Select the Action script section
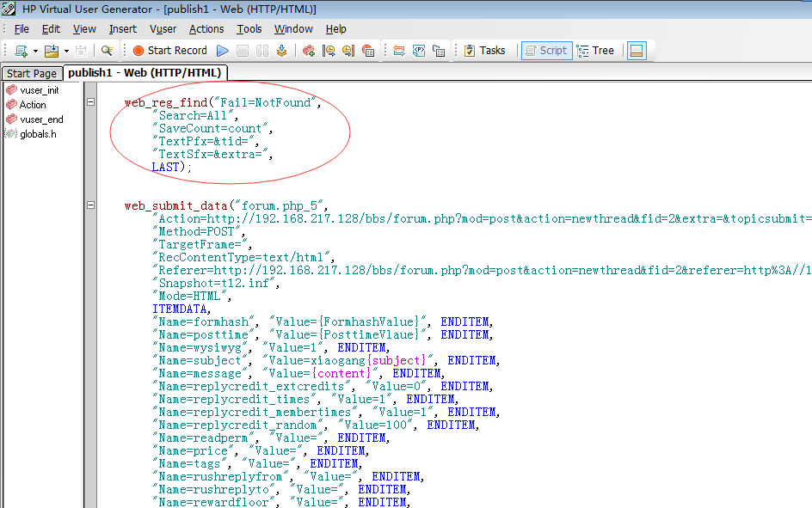The height and width of the screenshot is (508, 812). pos(33,105)
